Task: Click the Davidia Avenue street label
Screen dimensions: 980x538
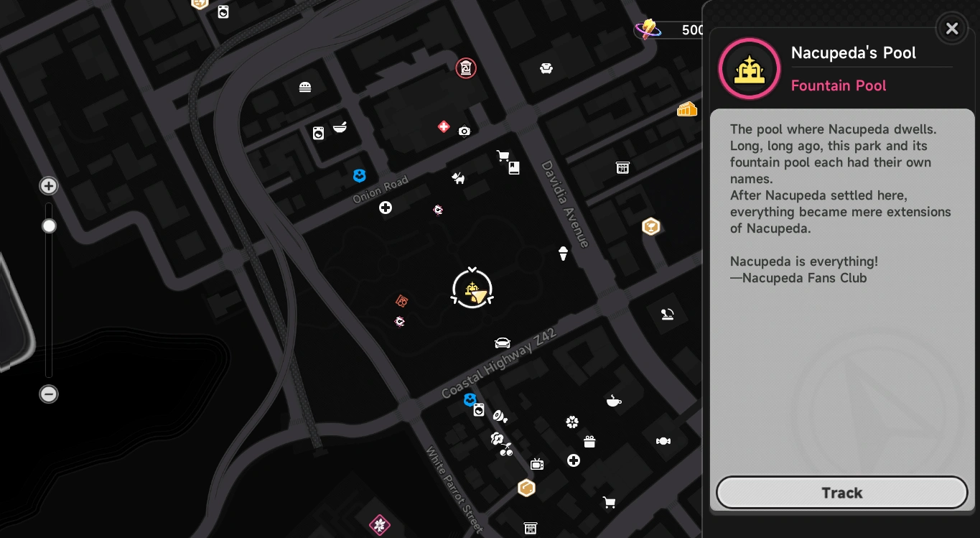Action: coord(565,204)
